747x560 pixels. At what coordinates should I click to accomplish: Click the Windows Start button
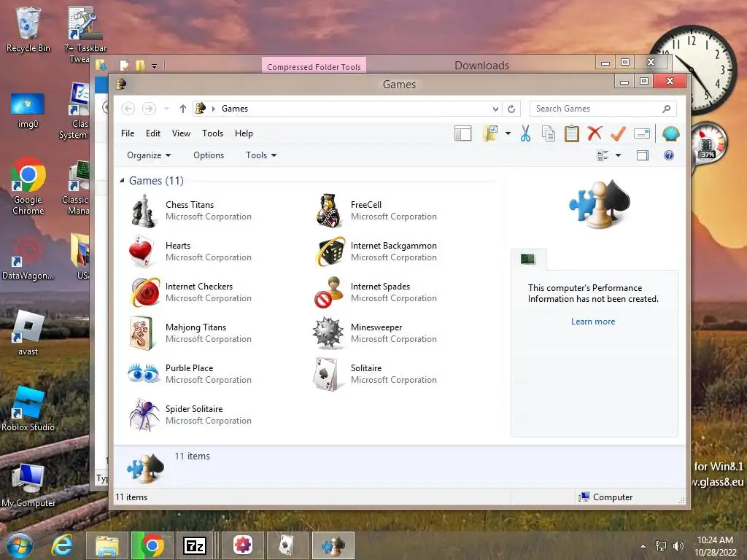click(18, 545)
